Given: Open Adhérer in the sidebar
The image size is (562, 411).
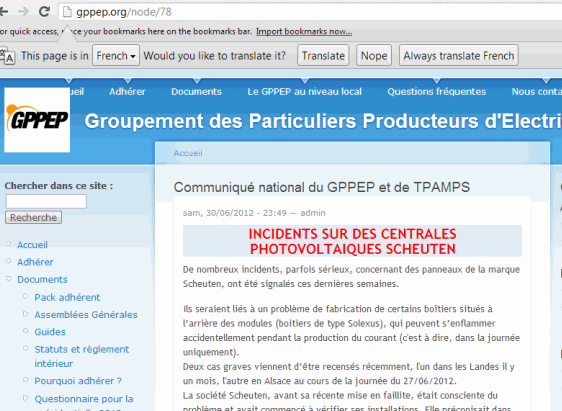Looking at the screenshot, I should 35,262.
